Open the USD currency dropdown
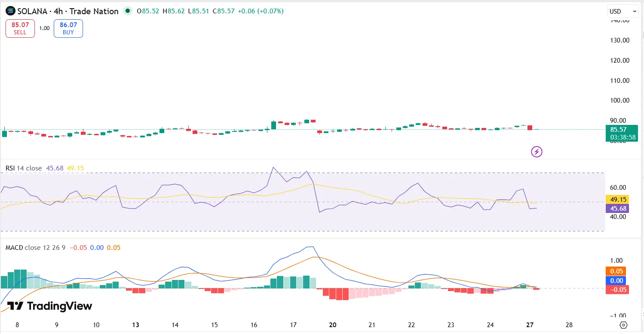The height and width of the screenshot is (334, 644). (623, 11)
